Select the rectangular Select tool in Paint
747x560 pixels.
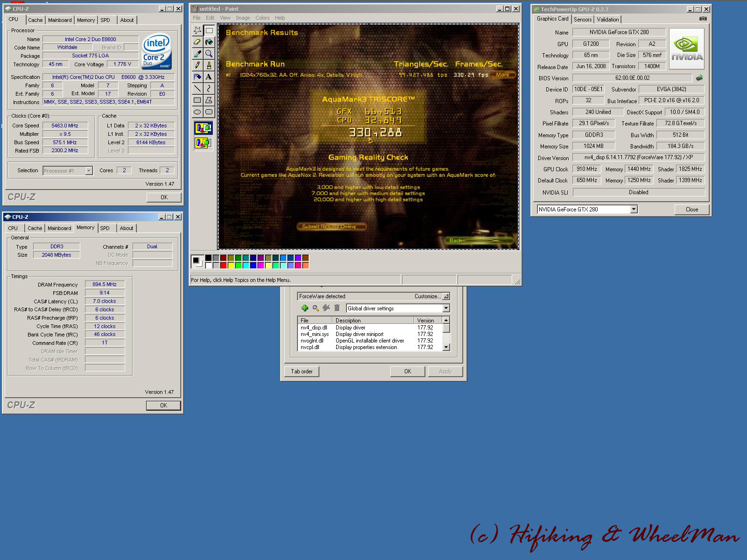[x=209, y=30]
